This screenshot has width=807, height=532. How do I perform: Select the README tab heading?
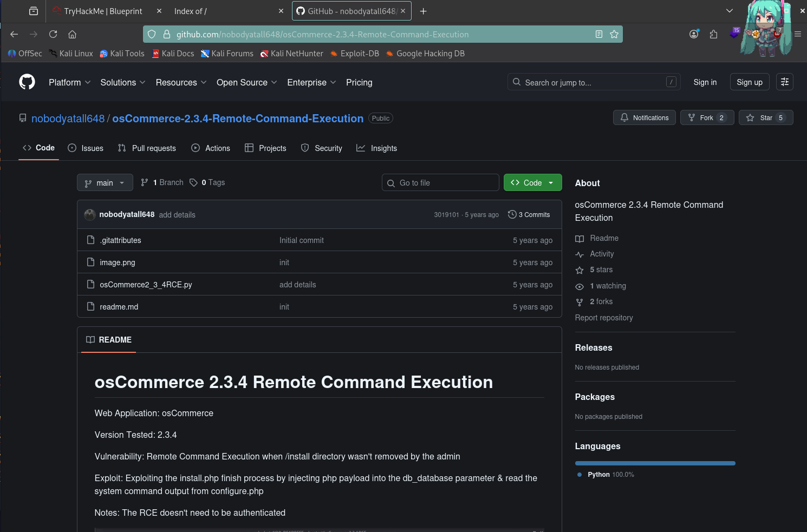pyautogui.click(x=108, y=339)
